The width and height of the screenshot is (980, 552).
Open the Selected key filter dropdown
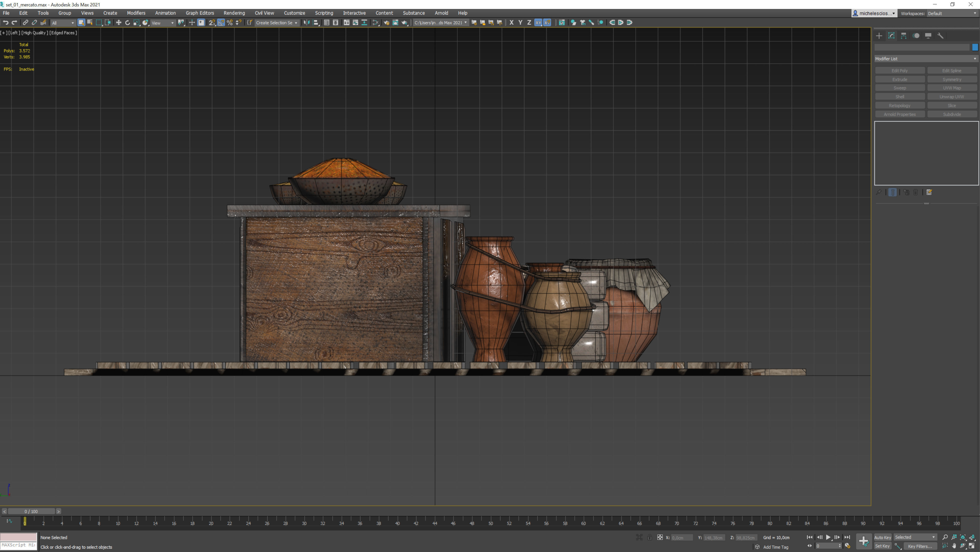pyautogui.click(x=915, y=537)
